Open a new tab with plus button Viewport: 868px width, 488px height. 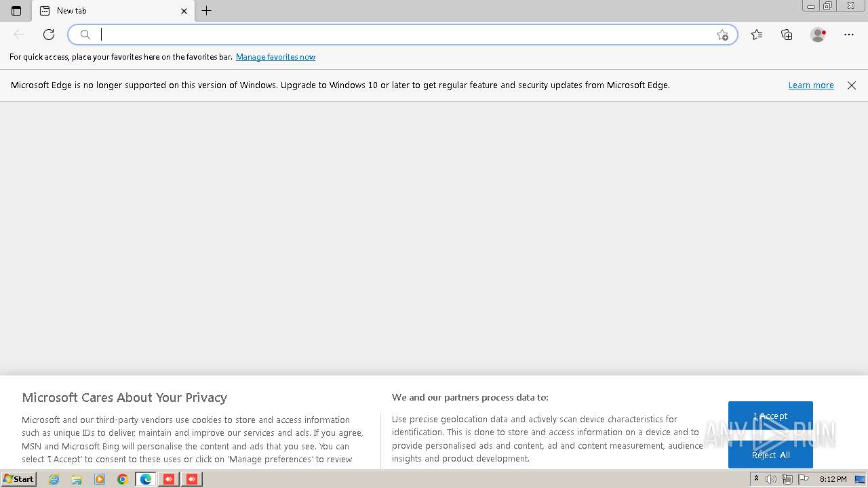click(x=207, y=11)
